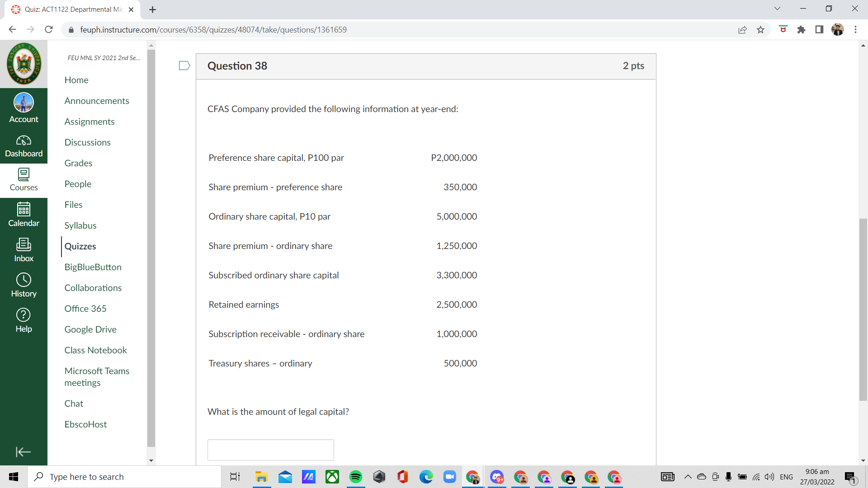Open the Chrome extensions puzzle icon
This screenshot has height=488, width=868.
(801, 30)
